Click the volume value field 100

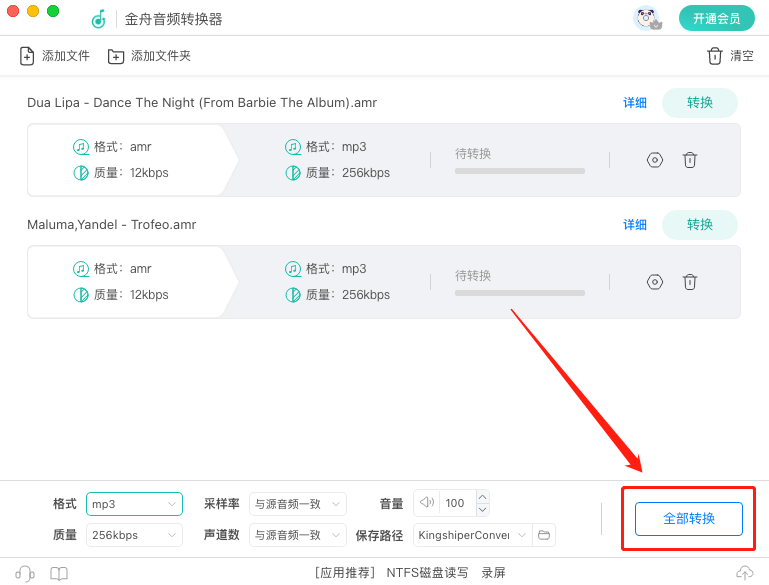click(458, 503)
